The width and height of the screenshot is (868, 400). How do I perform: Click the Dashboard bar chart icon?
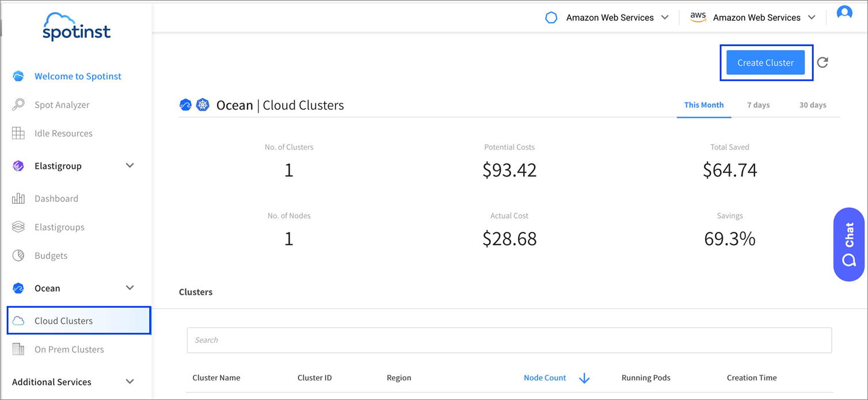click(18, 199)
